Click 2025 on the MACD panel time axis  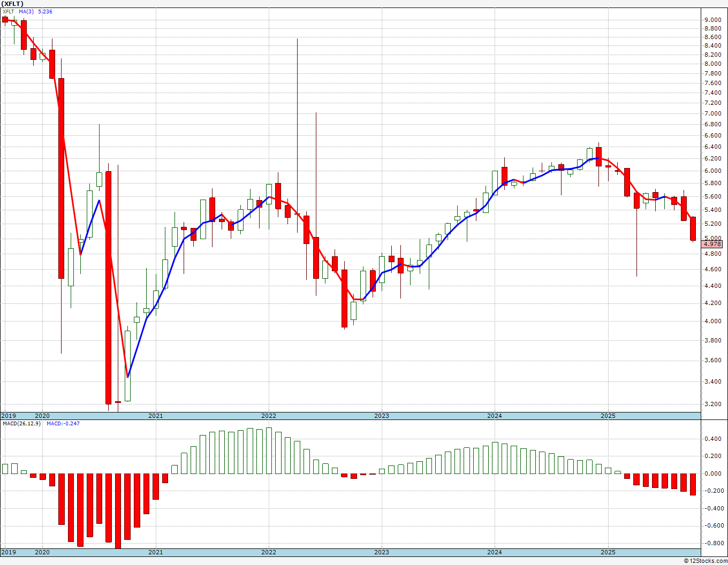608,552
